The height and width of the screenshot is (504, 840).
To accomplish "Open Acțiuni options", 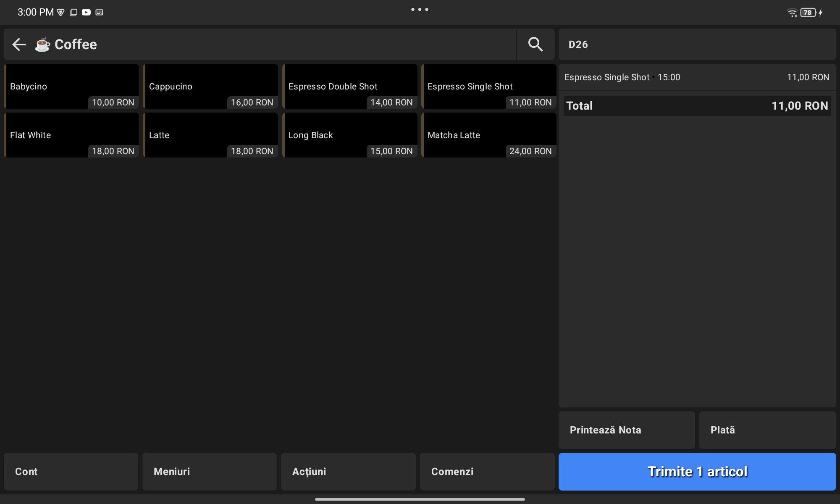I will pos(348,472).
